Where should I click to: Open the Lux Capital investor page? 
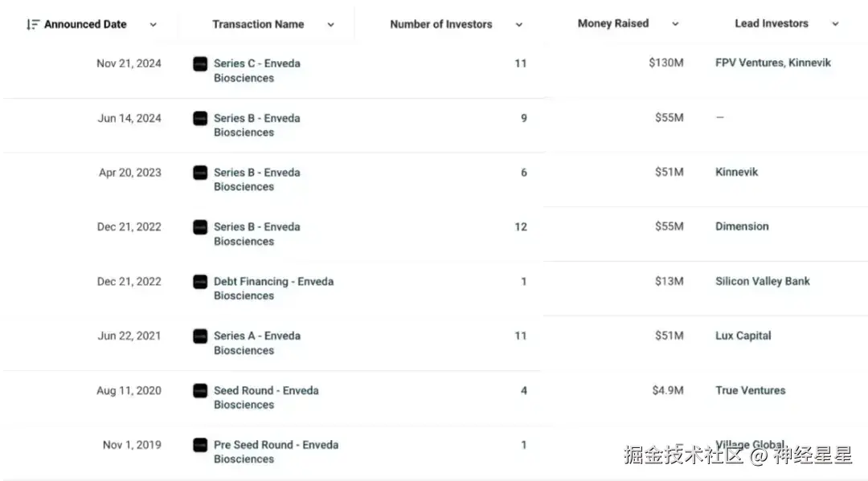[x=743, y=336]
